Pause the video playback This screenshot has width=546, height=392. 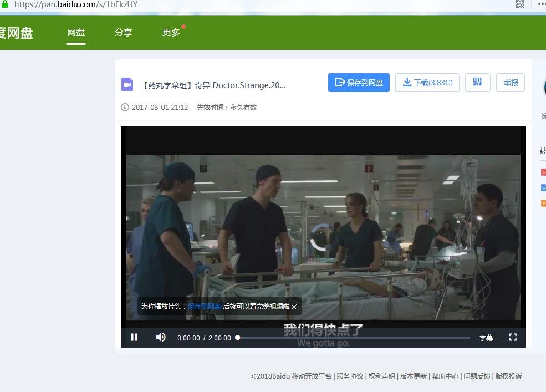point(135,337)
